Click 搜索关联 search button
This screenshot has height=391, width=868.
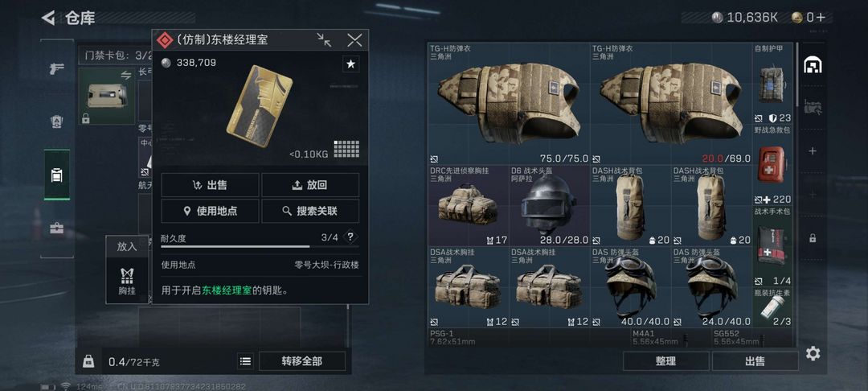[310, 211]
